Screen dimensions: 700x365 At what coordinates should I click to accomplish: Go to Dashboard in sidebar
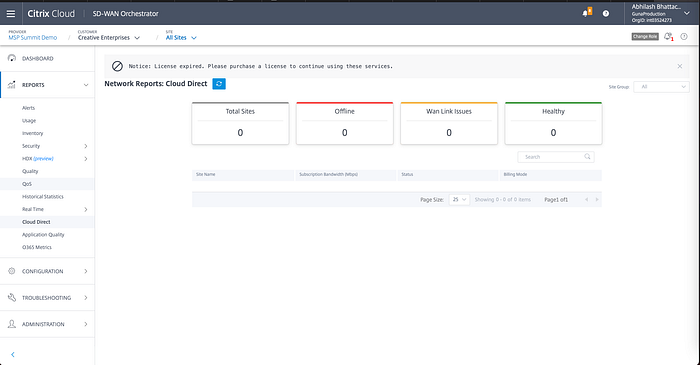(38, 58)
